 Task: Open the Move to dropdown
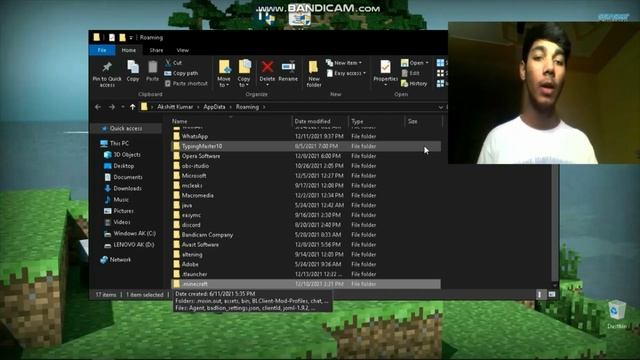click(224, 74)
